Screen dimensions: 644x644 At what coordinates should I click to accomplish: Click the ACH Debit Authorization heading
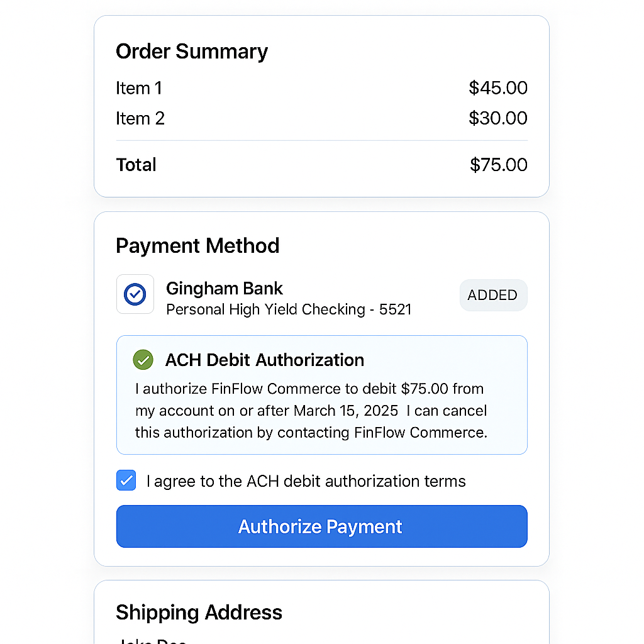pos(265,360)
